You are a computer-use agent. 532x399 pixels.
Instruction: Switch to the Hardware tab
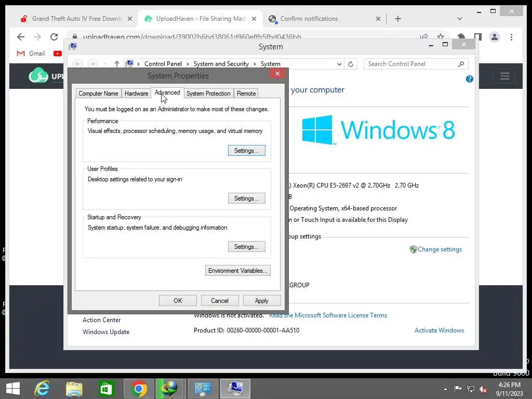pos(136,94)
